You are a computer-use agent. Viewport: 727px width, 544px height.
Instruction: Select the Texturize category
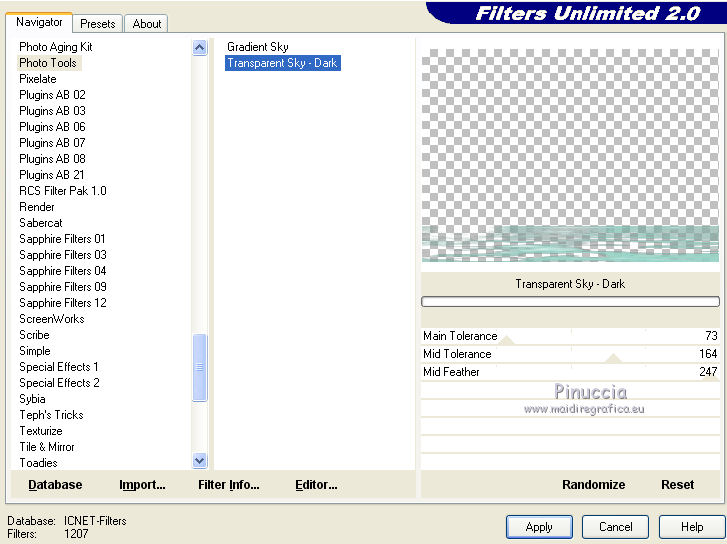pos(41,431)
